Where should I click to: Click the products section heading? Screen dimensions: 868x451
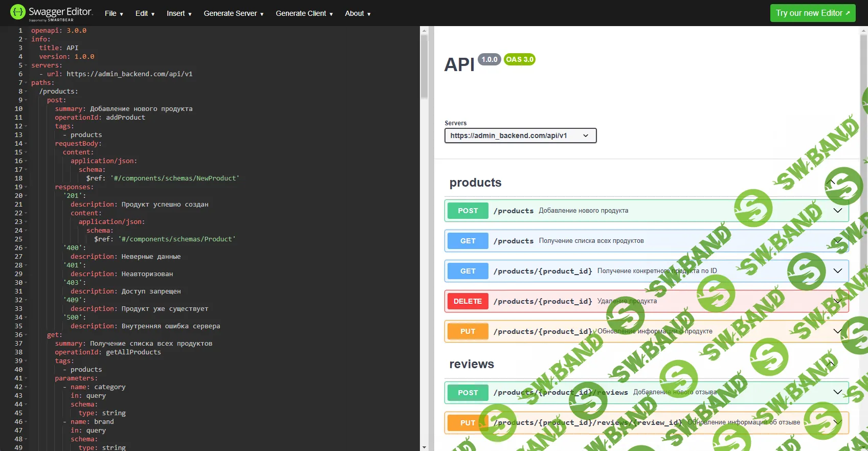475,183
